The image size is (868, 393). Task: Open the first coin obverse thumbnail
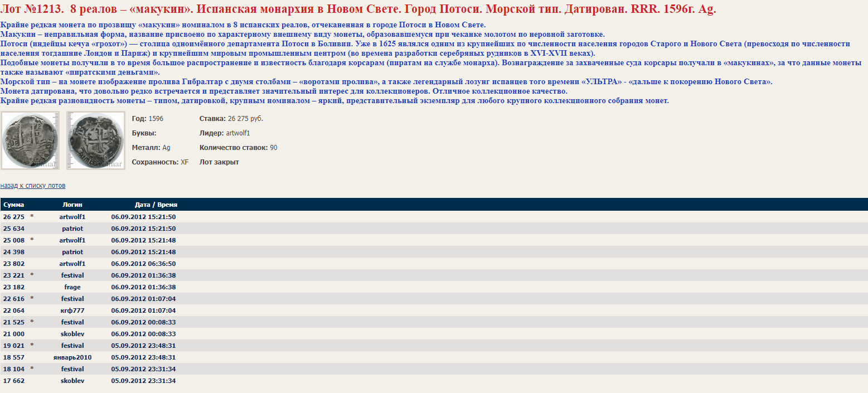[x=30, y=140]
